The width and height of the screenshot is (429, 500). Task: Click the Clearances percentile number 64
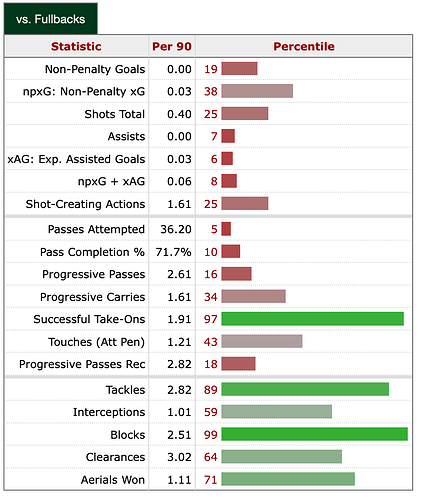(x=211, y=457)
